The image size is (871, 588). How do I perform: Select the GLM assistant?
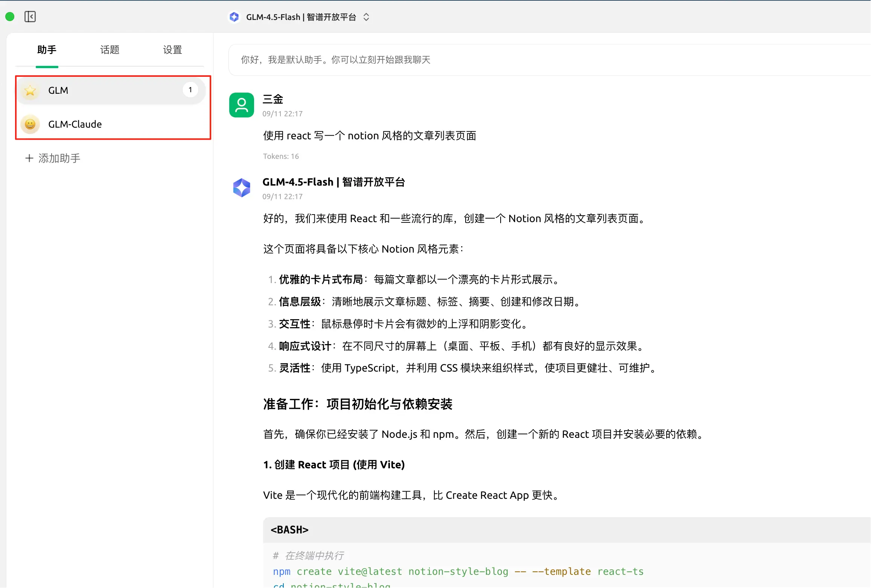111,90
